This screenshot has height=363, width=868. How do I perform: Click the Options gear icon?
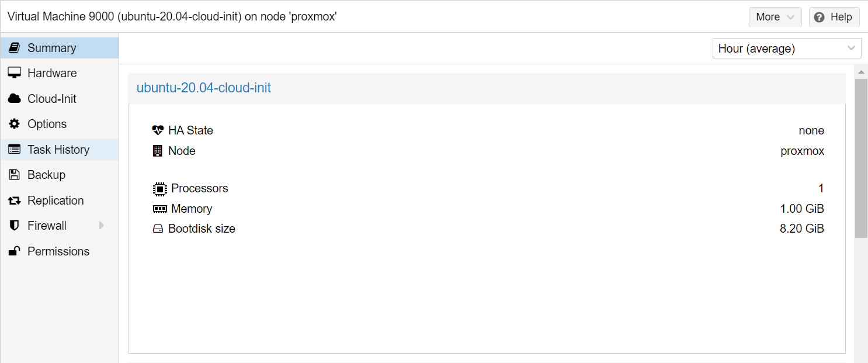click(x=15, y=124)
